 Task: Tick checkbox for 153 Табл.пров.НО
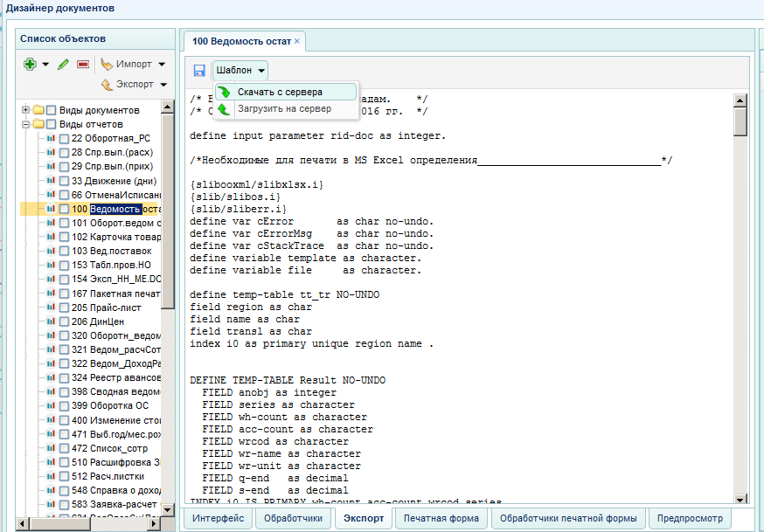[x=64, y=266]
